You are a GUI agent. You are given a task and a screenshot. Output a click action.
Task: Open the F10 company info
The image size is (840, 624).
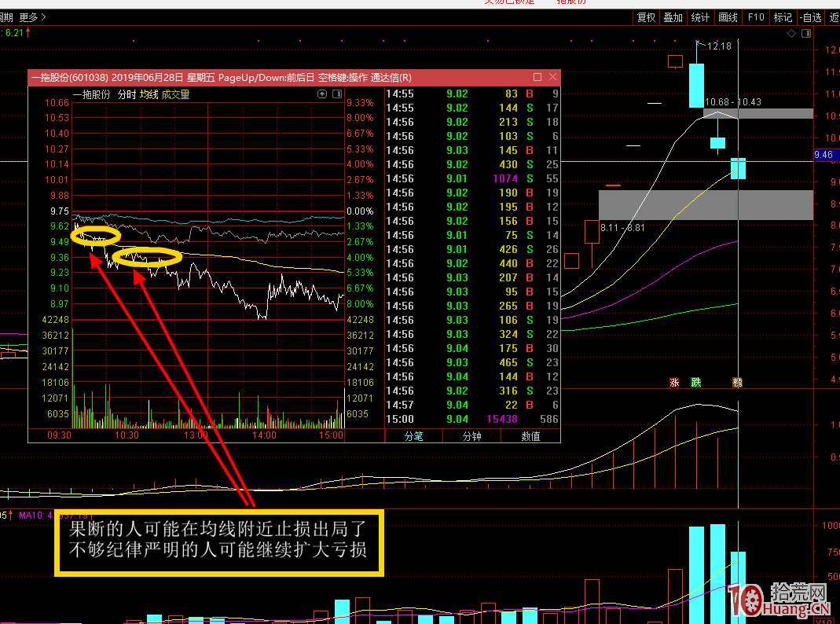point(756,17)
